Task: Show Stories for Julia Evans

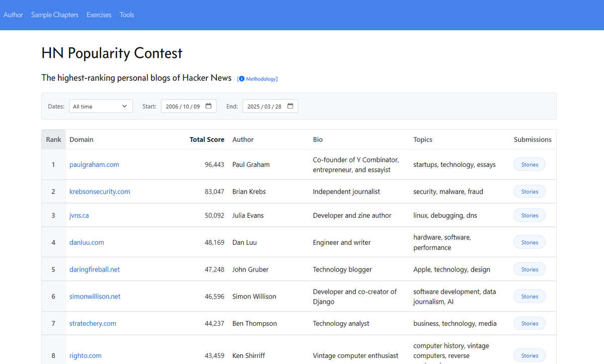Action: (x=530, y=215)
